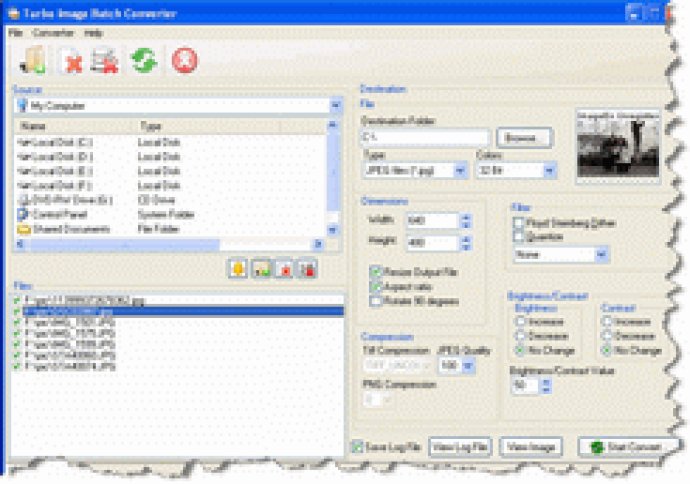Click the green gear icon on Start Convert
Screen dimensions: 690x484
pyautogui.click(x=597, y=447)
